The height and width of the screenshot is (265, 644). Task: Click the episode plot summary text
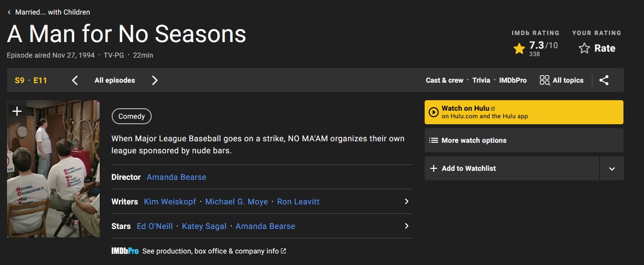point(258,144)
